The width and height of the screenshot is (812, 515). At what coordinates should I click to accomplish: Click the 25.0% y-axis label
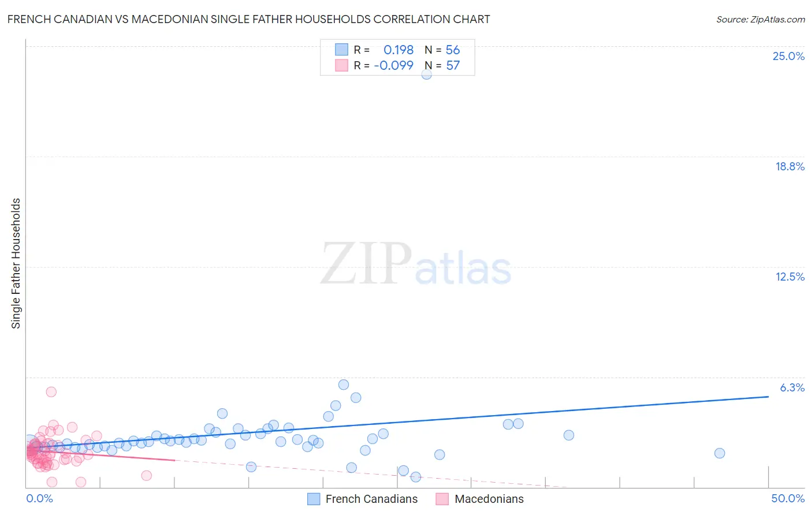coord(788,56)
